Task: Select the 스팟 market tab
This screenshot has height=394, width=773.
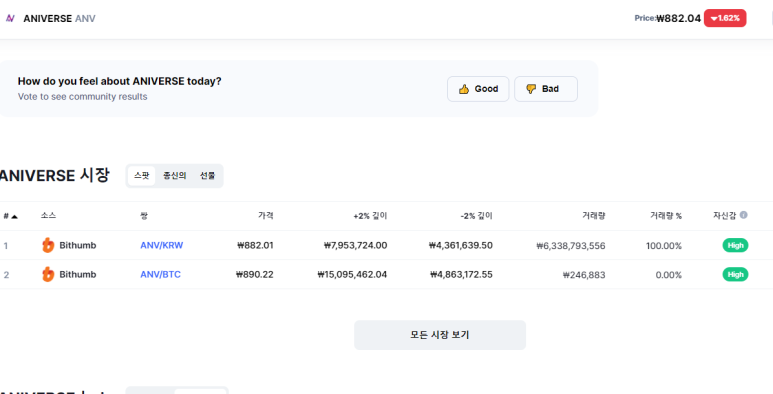Action: point(141,176)
